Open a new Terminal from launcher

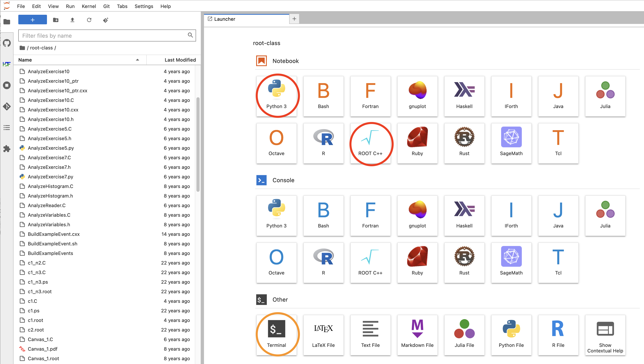tap(276, 334)
